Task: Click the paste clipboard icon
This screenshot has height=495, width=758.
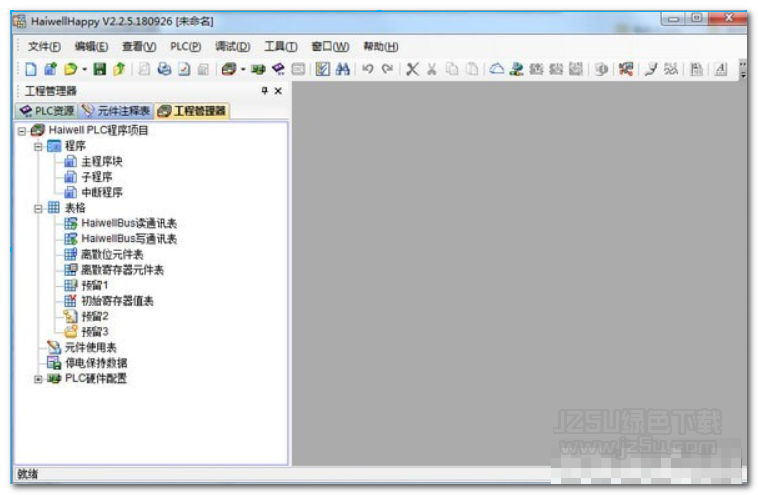Action: (471, 69)
